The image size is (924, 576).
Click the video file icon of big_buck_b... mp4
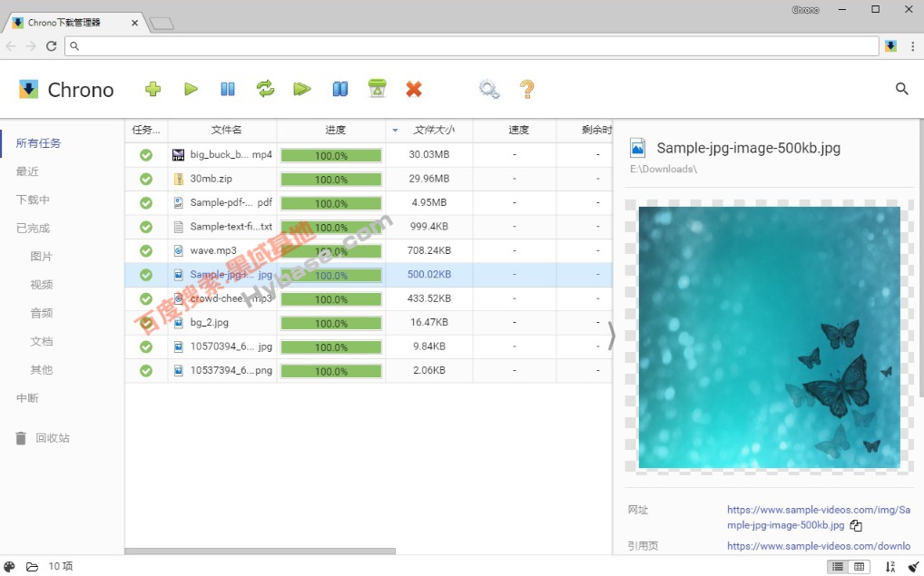tap(178, 155)
